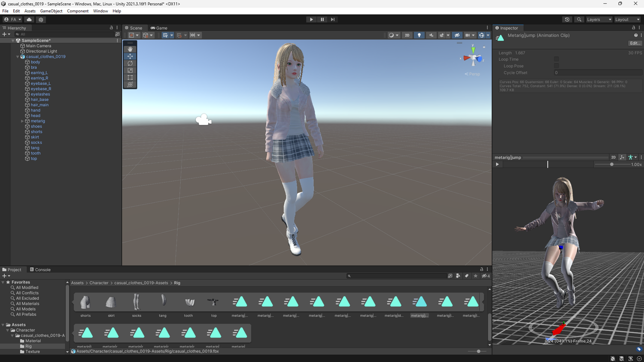The image size is (644, 362).
Task: Start Play mode with the Play button
Action: tap(311, 19)
